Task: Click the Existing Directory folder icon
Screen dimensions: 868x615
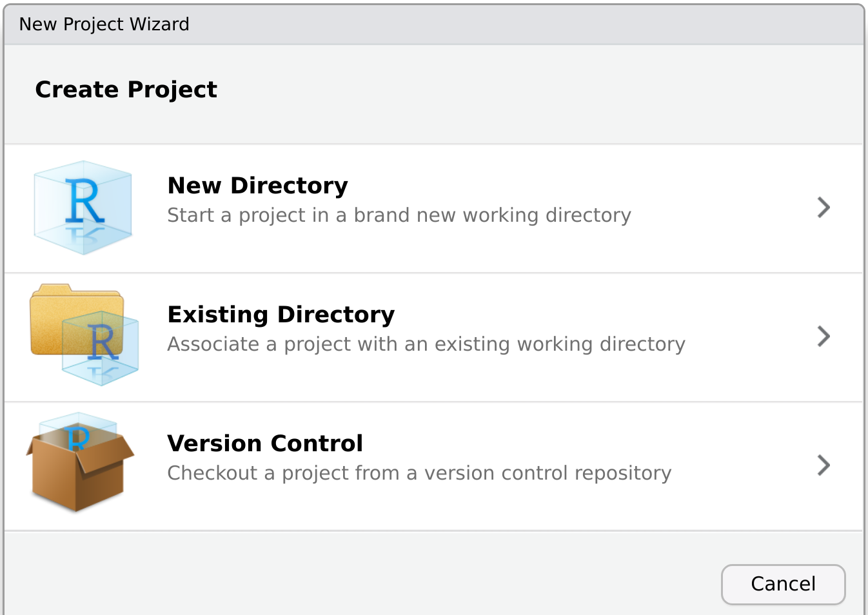Action: click(84, 335)
